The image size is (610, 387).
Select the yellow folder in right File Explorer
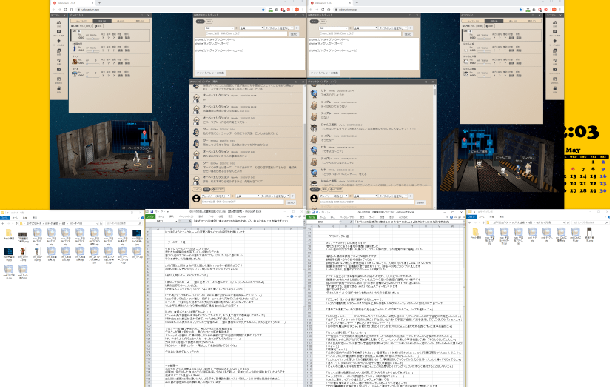point(475,233)
